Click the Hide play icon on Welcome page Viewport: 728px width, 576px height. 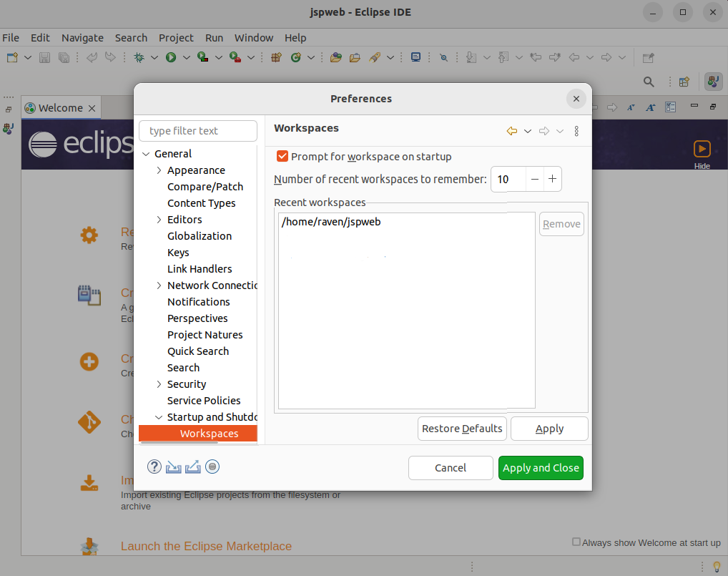[x=702, y=149]
